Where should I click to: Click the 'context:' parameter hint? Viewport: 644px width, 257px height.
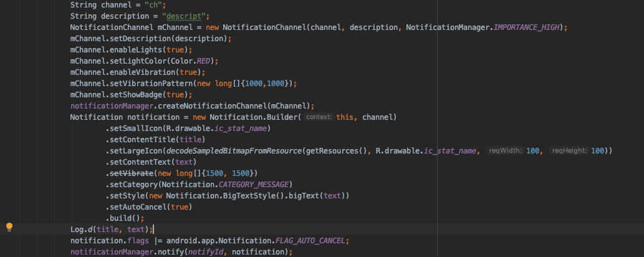click(x=319, y=117)
